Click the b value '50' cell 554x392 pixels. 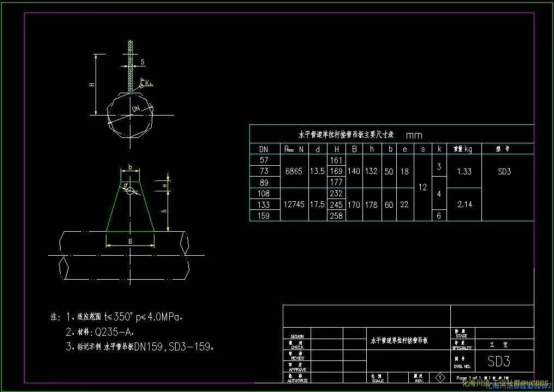tap(389, 172)
